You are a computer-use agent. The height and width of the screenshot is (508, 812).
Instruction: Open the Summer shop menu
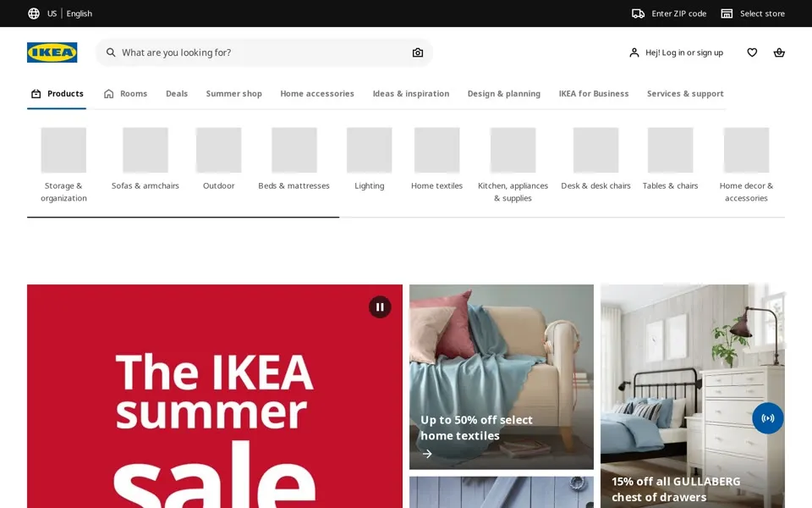tap(234, 94)
